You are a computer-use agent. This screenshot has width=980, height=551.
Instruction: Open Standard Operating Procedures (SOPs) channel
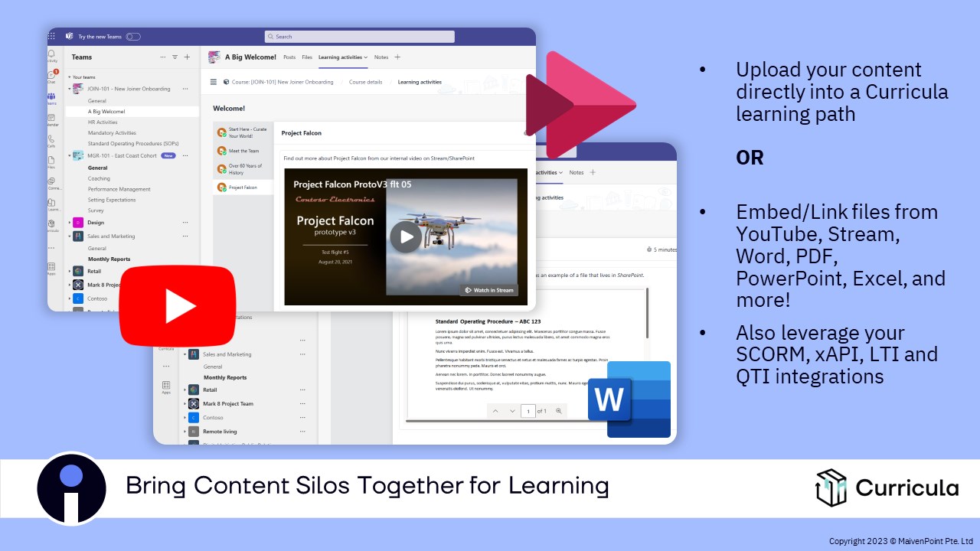(133, 144)
